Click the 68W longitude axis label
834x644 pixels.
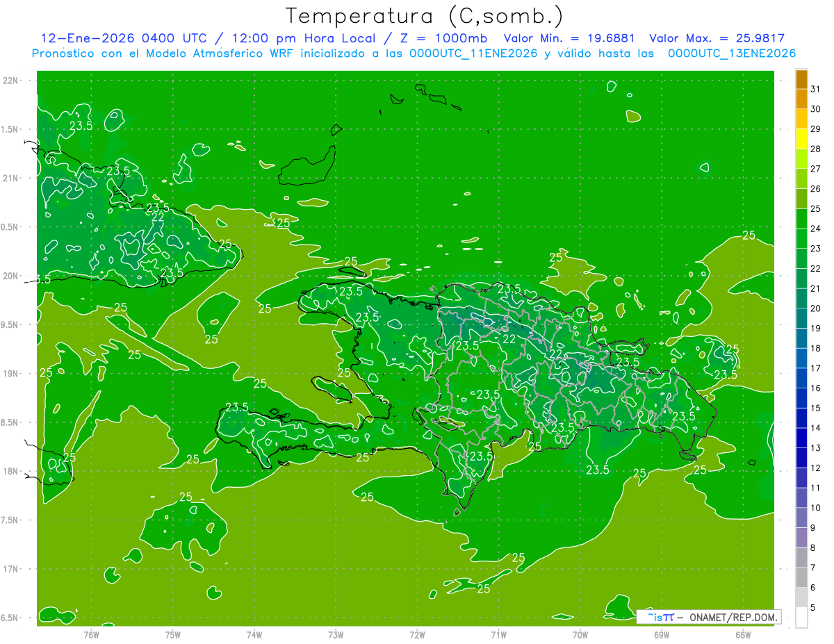pyautogui.click(x=743, y=634)
